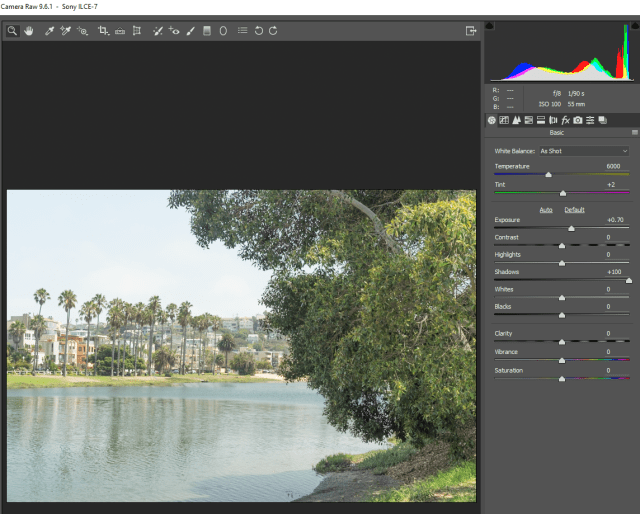This screenshot has width=640, height=514.
Task: Toggle full screen mode icon
Action: [x=470, y=31]
